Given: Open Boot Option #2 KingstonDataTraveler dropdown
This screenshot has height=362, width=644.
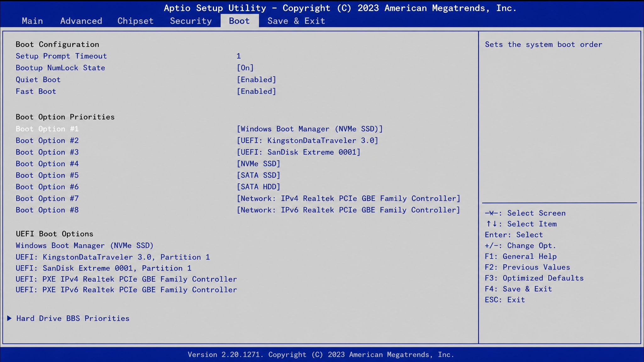Looking at the screenshot, I should click(x=307, y=140).
